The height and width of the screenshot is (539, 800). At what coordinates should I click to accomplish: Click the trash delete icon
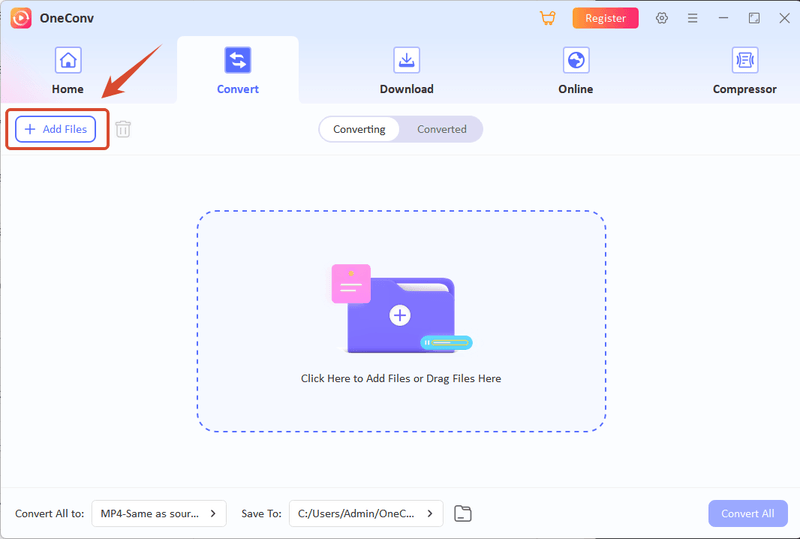coord(123,129)
